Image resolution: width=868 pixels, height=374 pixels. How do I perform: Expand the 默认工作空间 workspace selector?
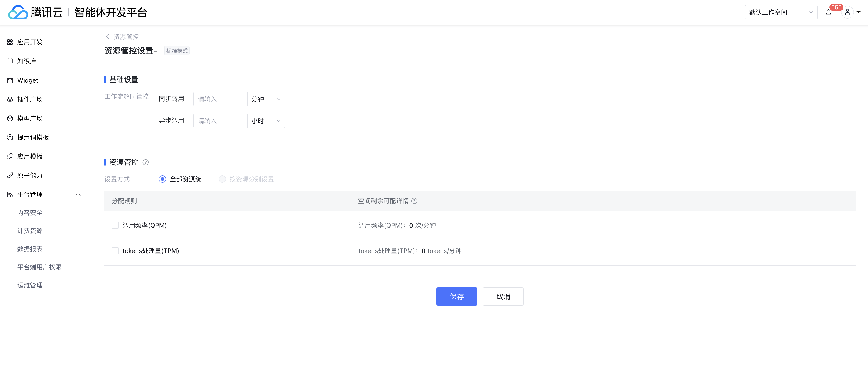781,12
